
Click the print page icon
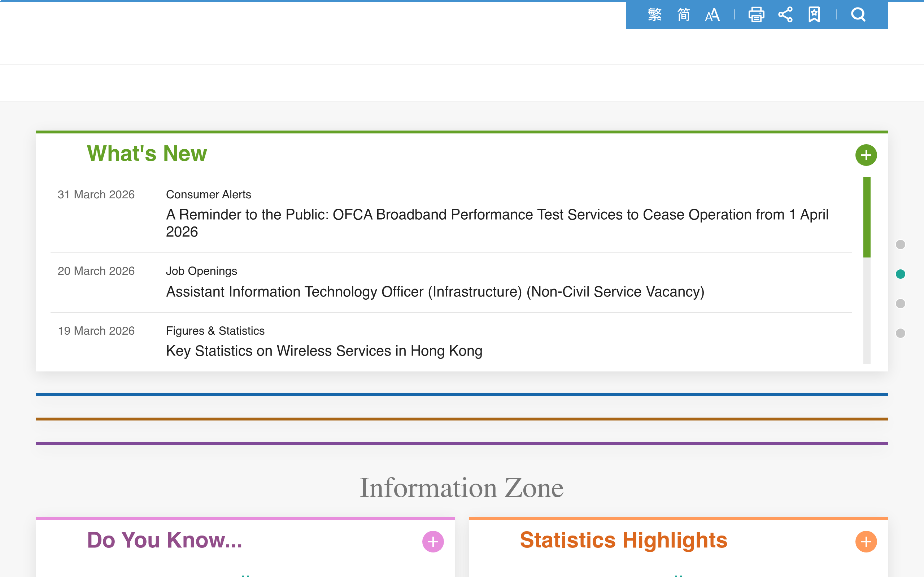pyautogui.click(x=756, y=15)
